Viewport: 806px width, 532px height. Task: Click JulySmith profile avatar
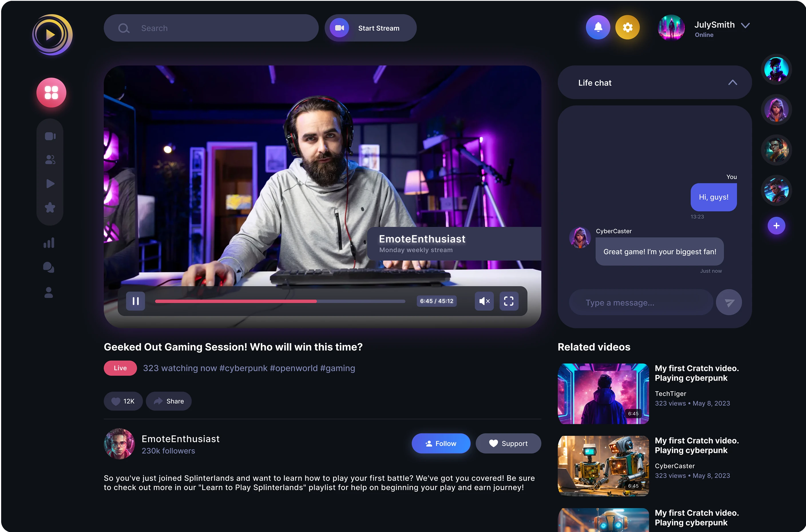tap(671, 27)
